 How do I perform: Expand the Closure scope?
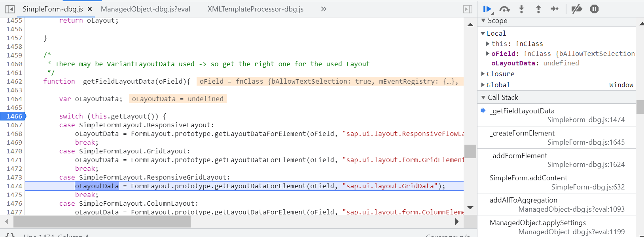[x=483, y=74]
